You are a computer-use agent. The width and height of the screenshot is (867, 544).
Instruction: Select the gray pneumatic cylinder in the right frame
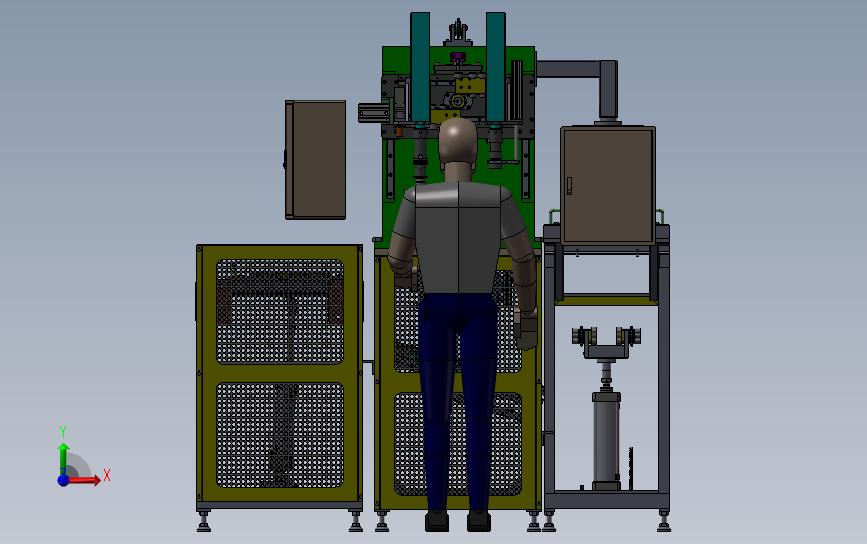[x=606, y=440]
